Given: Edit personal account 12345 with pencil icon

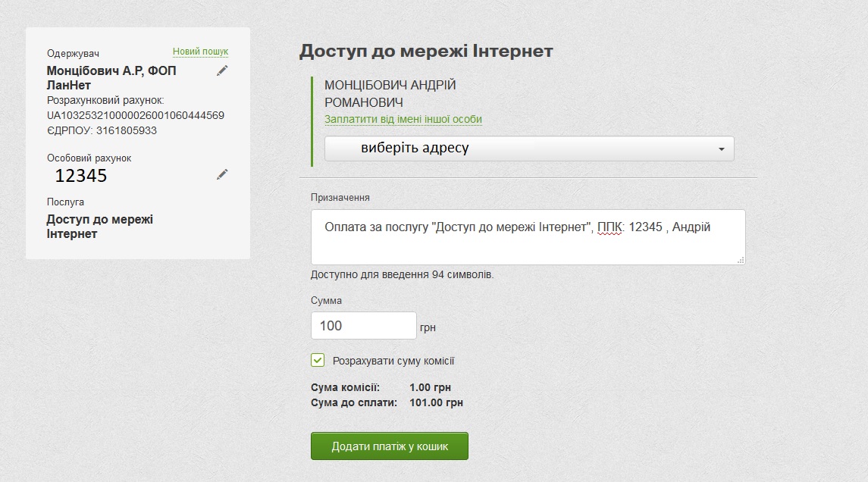Looking at the screenshot, I should (222, 174).
